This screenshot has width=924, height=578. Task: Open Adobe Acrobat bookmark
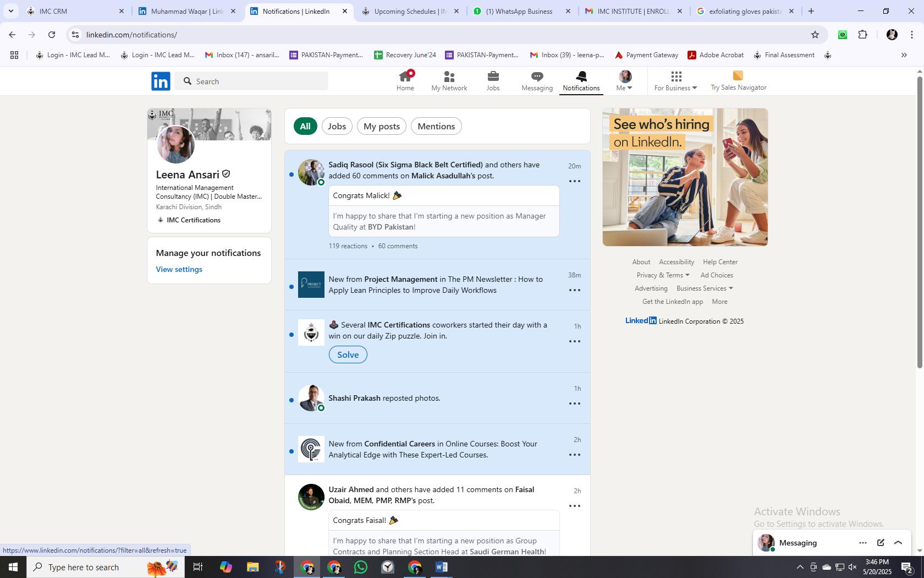tap(716, 55)
